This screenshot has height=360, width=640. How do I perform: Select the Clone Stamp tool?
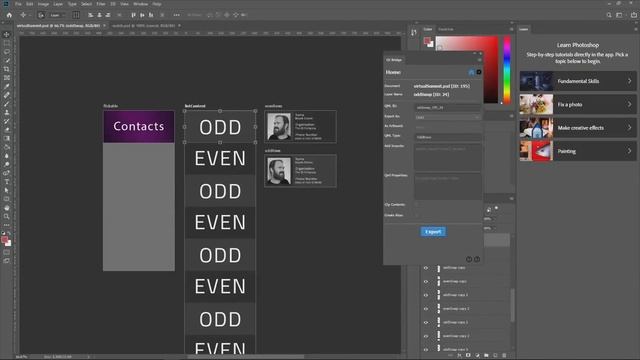coord(7,112)
